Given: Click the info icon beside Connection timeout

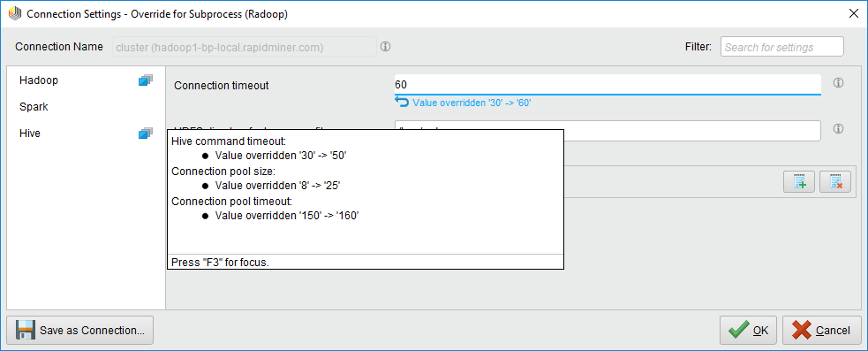Looking at the screenshot, I should point(838,83).
